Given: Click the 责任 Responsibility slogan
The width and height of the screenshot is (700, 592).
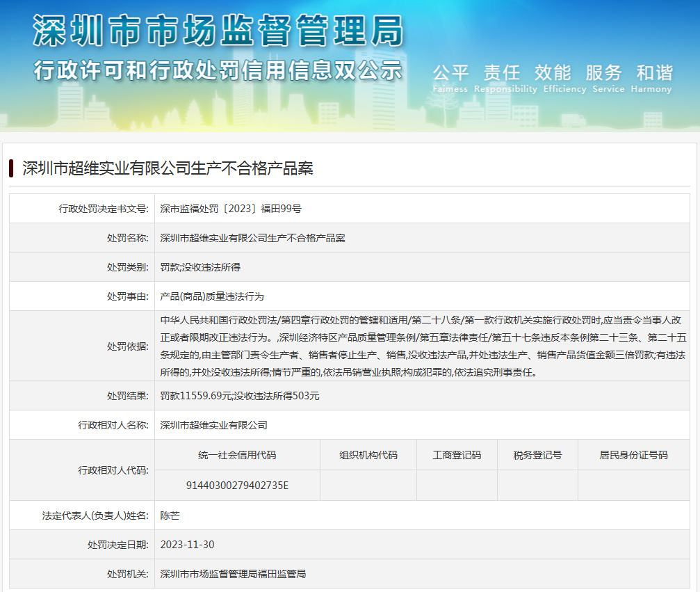Looking at the screenshot, I should click(505, 79).
